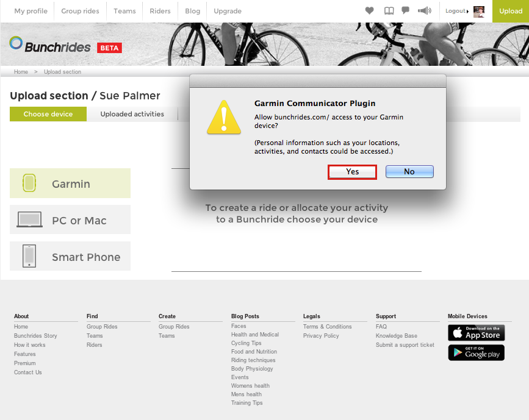The image size is (529, 420).
Task: Open Group Rides under Create footer
Action: 174,327
